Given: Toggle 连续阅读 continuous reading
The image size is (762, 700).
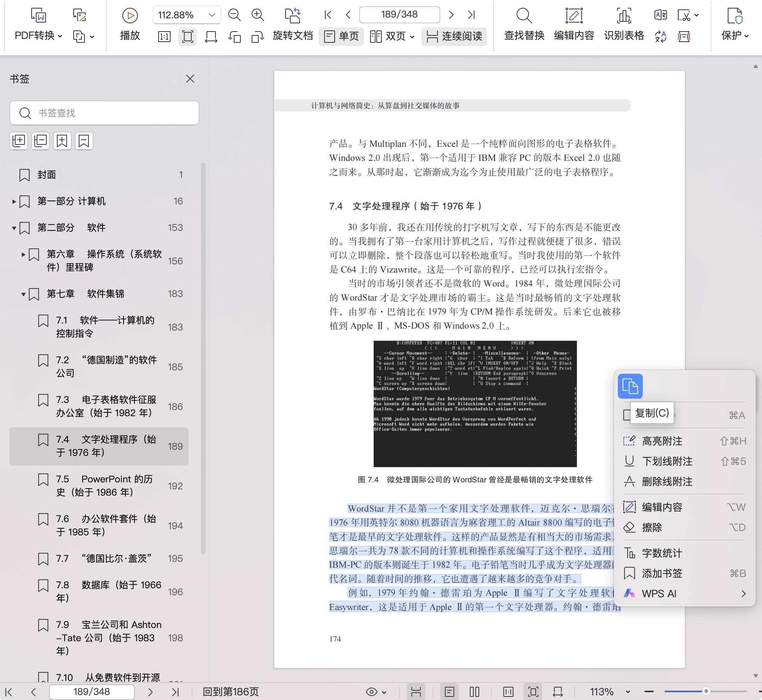Looking at the screenshot, I should click(x=454, y=37).
